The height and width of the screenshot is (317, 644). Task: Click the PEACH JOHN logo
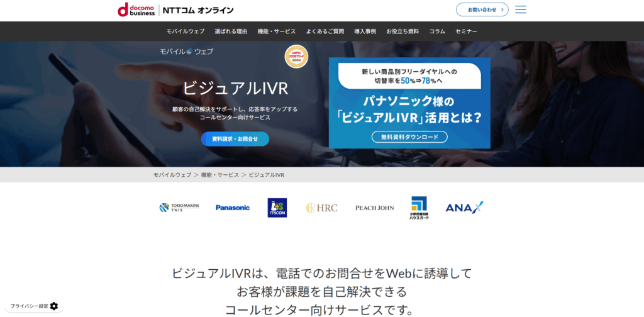[375, 208]
